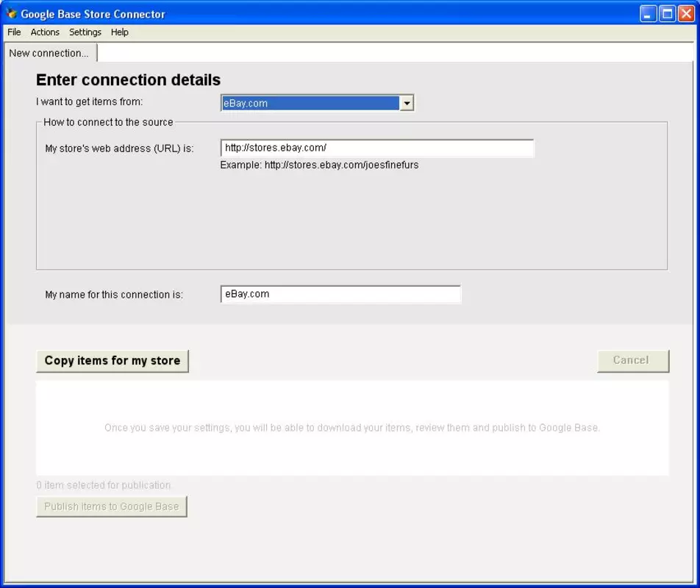Close the Store Connector window
This screenshot has width=700, height=588.
pyautogui.click(x=686, y=14)
